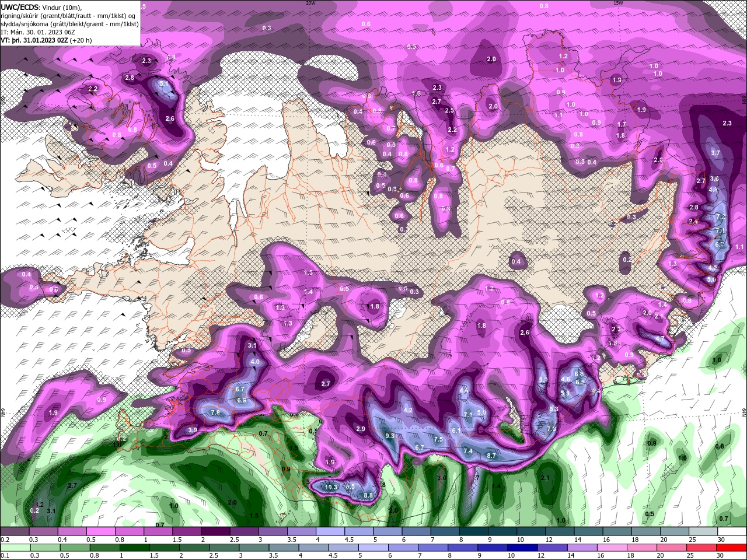Click the '4.7' precipitation value
The width and height of the screenshot is (747, 560).
660,338
